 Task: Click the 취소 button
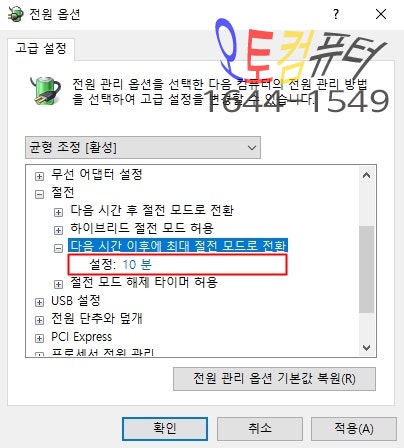pos(260,429)
